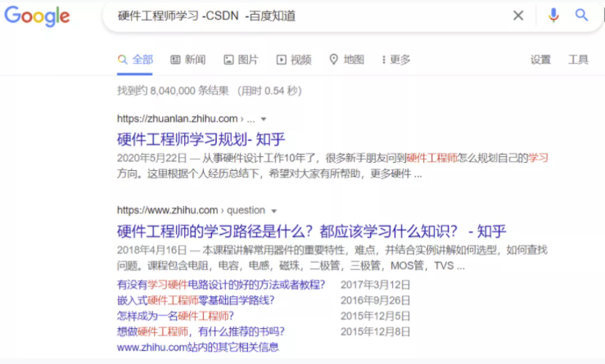
Task: Click the date 2015年12月5日
Action: [375, 317]
